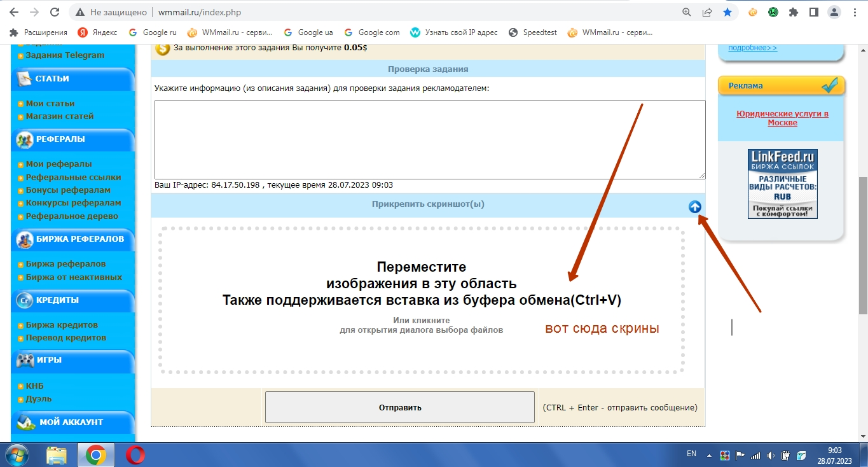Click the Отправить submit button
868x467 pixels.
399,407
